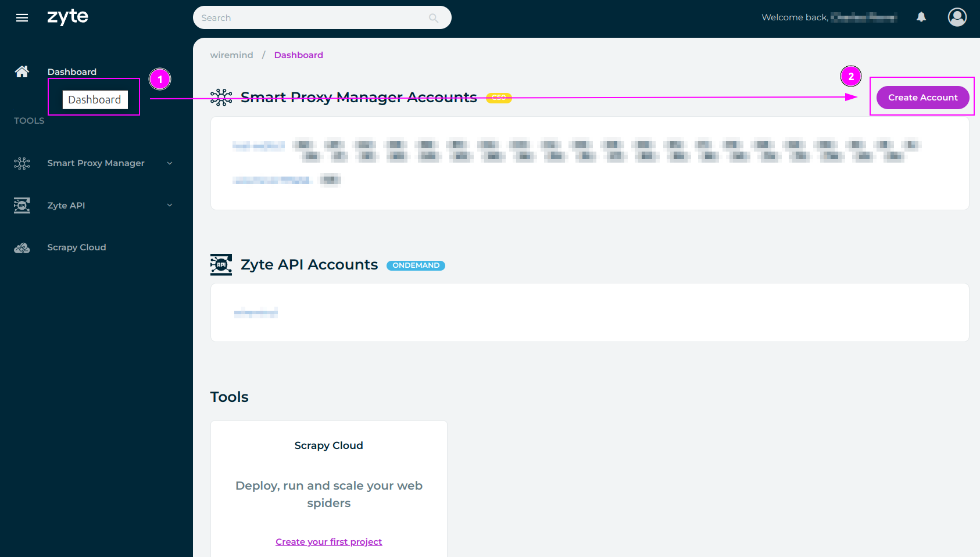Click the Welcome back text
Viewport: 980px width, 557px height.
(795, 17)
